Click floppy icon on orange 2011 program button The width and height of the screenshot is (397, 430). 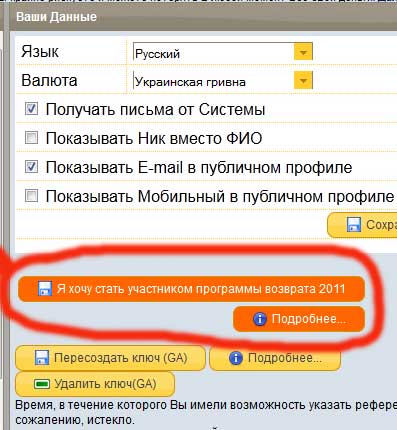(x=45, y=289)
